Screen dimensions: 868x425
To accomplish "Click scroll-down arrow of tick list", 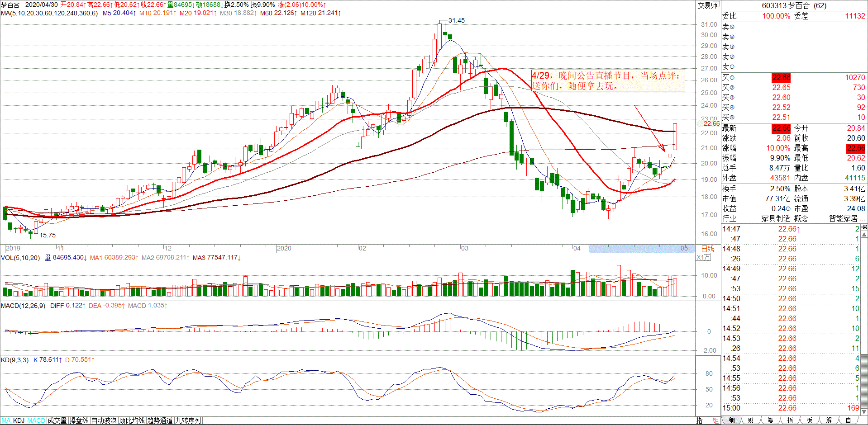I will [864, 411].
